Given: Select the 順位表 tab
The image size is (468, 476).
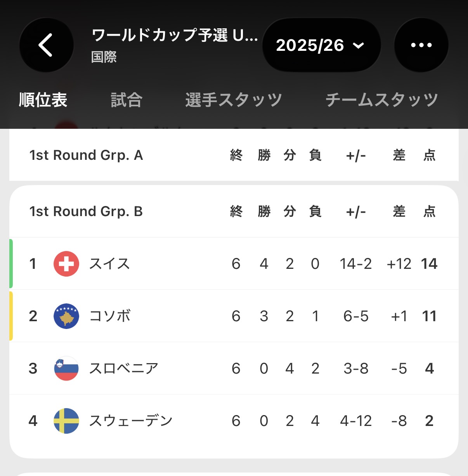Looking at the screenshot, I should [x=43, y=100].
